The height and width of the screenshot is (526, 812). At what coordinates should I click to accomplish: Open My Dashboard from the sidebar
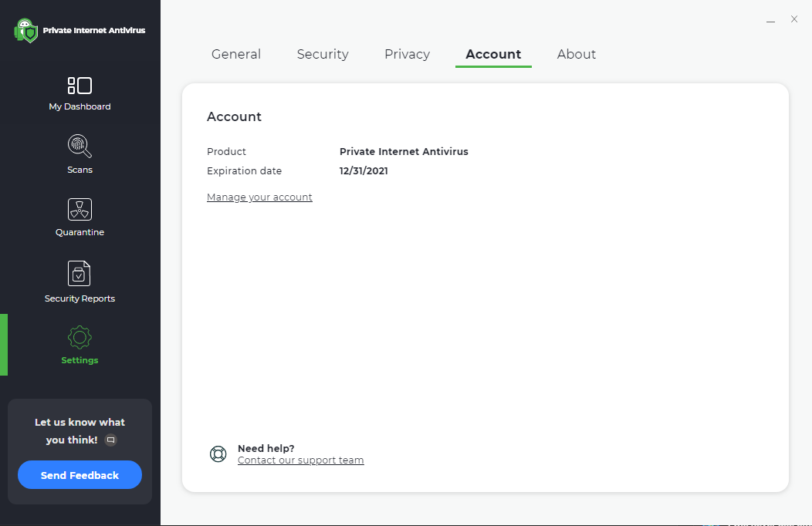click(80, 86)
